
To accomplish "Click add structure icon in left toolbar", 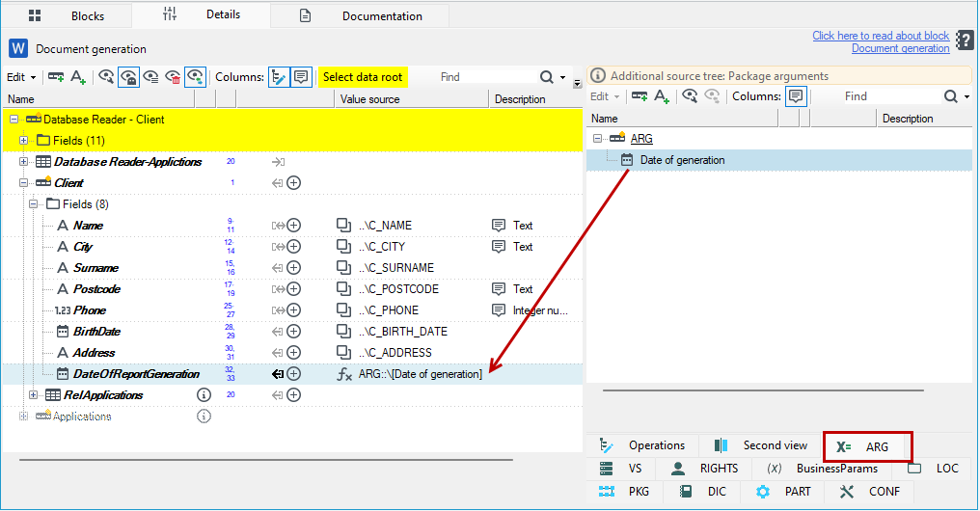I will [56, 77].
